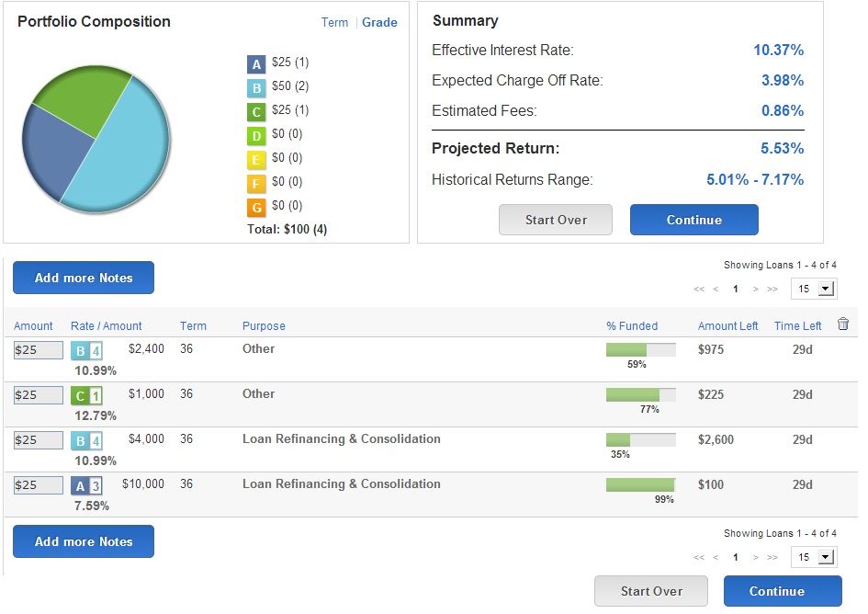Switch portfolio composition to Grade view
Viewport: 868px width, 614px height.
pyautogui.click(x=379, y=23)
